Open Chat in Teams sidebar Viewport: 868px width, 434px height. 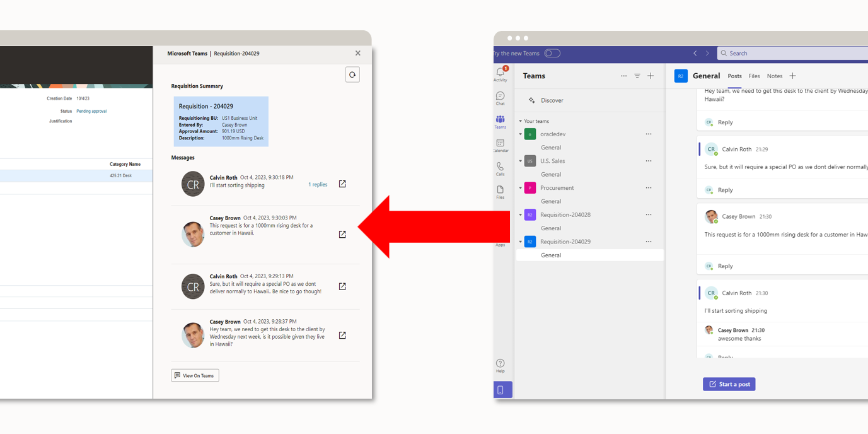coord(500,98)
